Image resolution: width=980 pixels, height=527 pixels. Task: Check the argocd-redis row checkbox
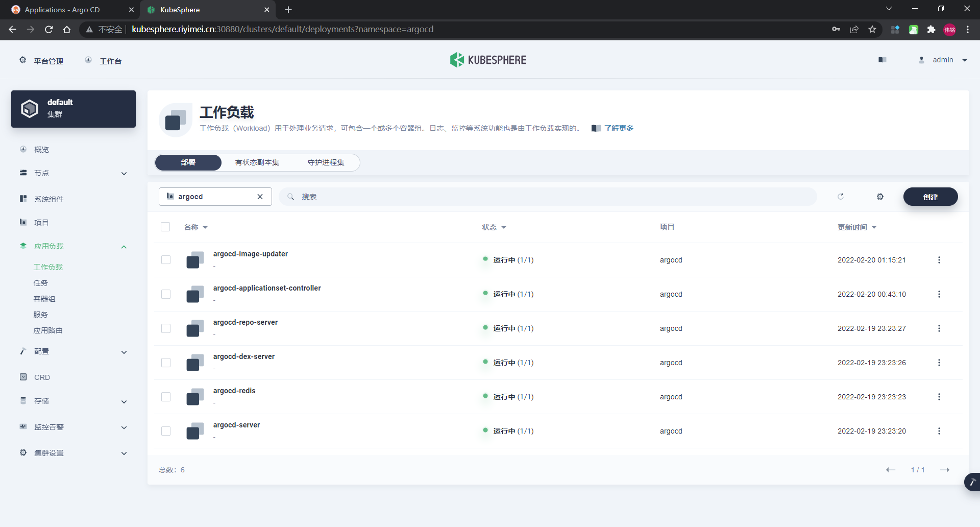(x=166, y=397)
